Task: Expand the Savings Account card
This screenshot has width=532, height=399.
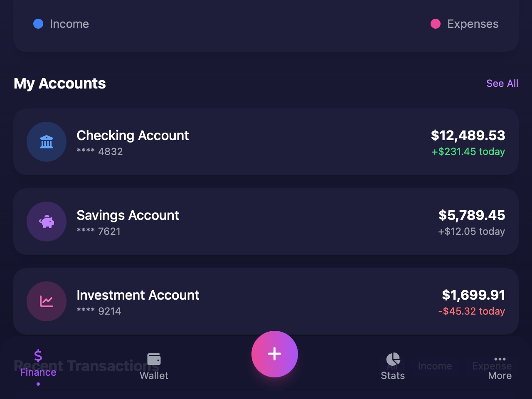Action: tap(266, 222)
